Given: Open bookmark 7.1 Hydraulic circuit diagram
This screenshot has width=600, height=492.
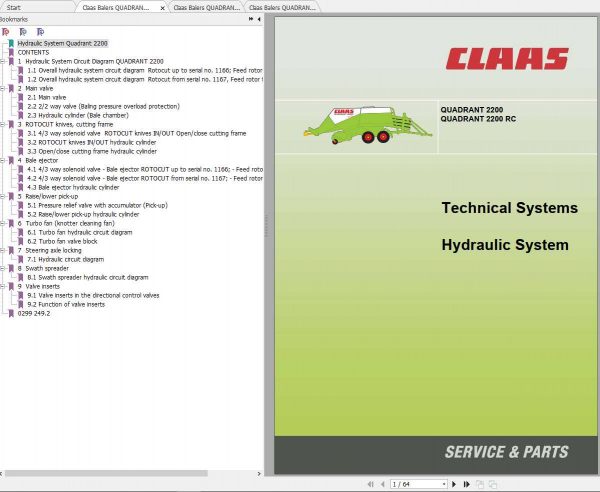Looking at the screenshot, I should tap(65, 259).
